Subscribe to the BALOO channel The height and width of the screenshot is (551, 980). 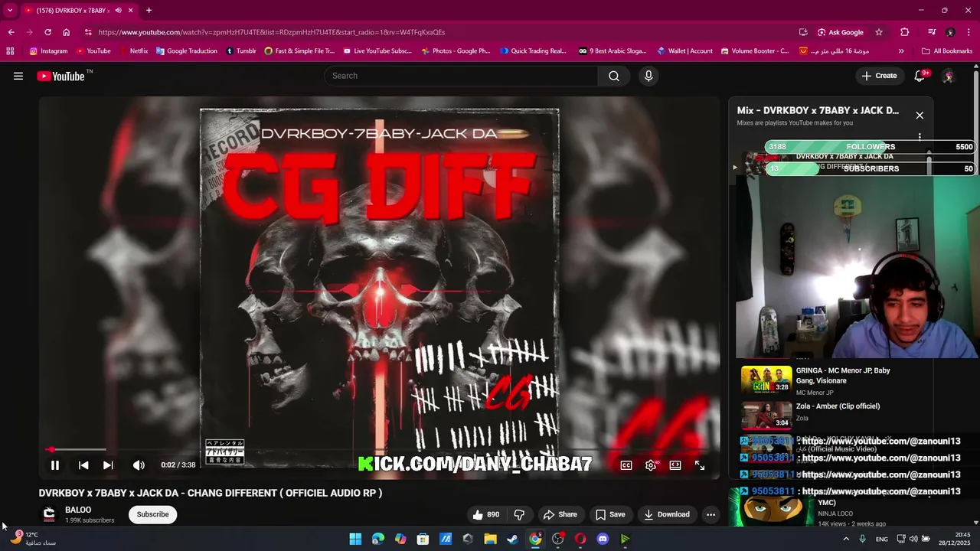pos(152,514)
